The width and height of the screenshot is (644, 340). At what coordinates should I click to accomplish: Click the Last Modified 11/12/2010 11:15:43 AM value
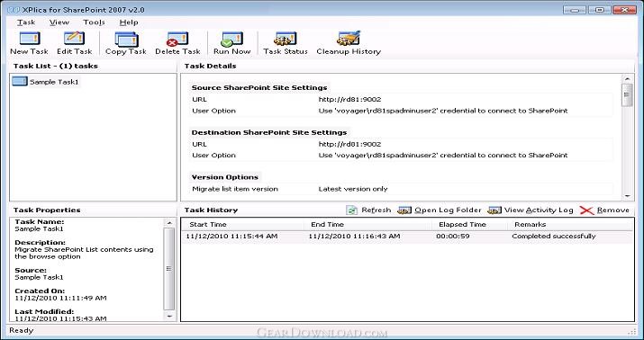click(x=60, y=318)
